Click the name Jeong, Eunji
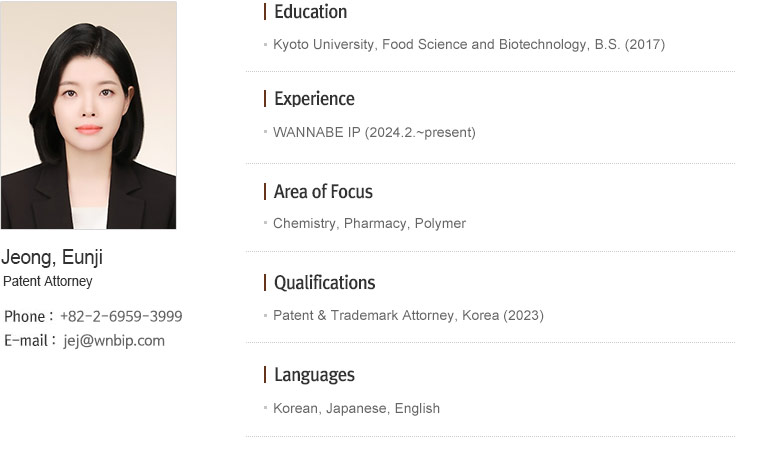 click(x=52, y=257)
